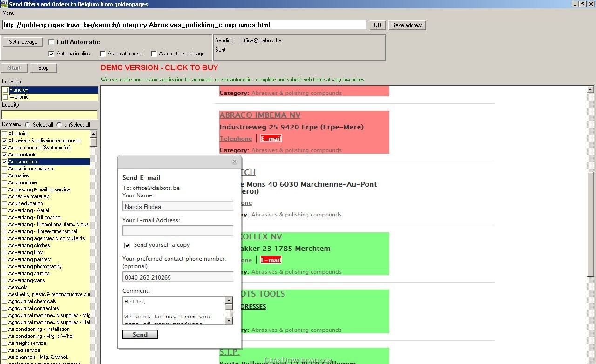Click comment box scroll down arrow
The height and width of the screenshot is (364, 596).
(229, 320)
